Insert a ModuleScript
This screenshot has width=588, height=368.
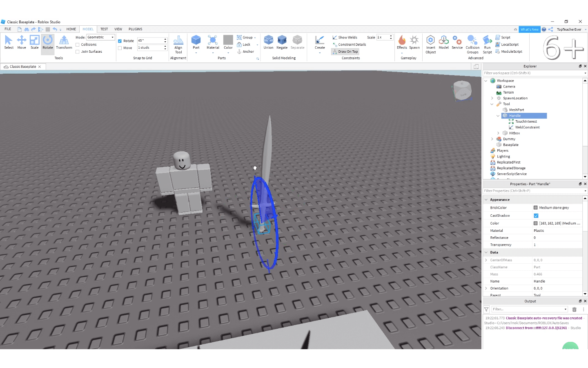pyautogui.click(x=509, y=52)
